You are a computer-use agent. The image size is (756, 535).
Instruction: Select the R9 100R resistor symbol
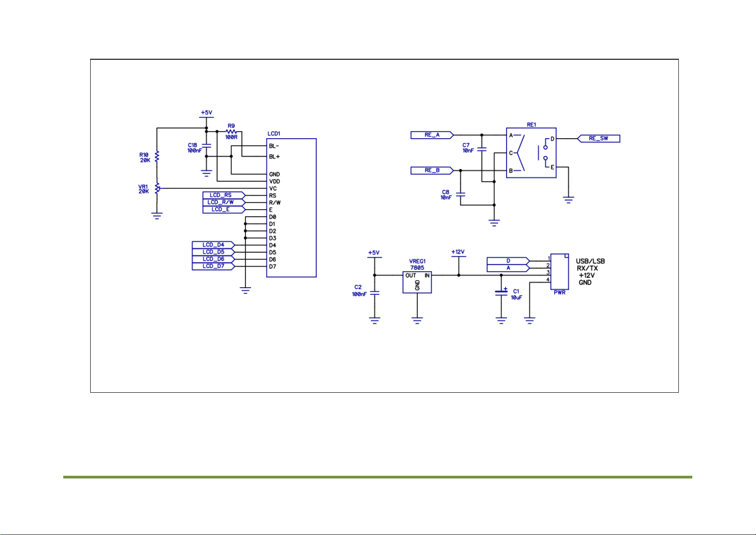pos(231,132)
